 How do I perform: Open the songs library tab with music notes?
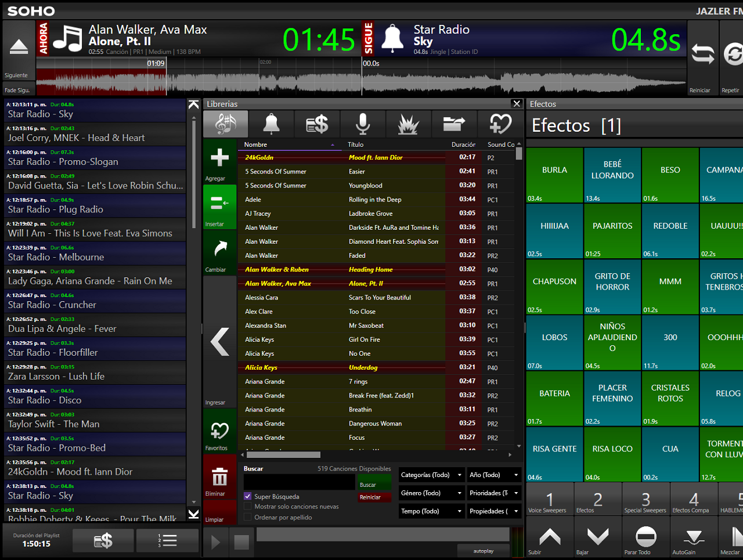(x=226, y=124)
